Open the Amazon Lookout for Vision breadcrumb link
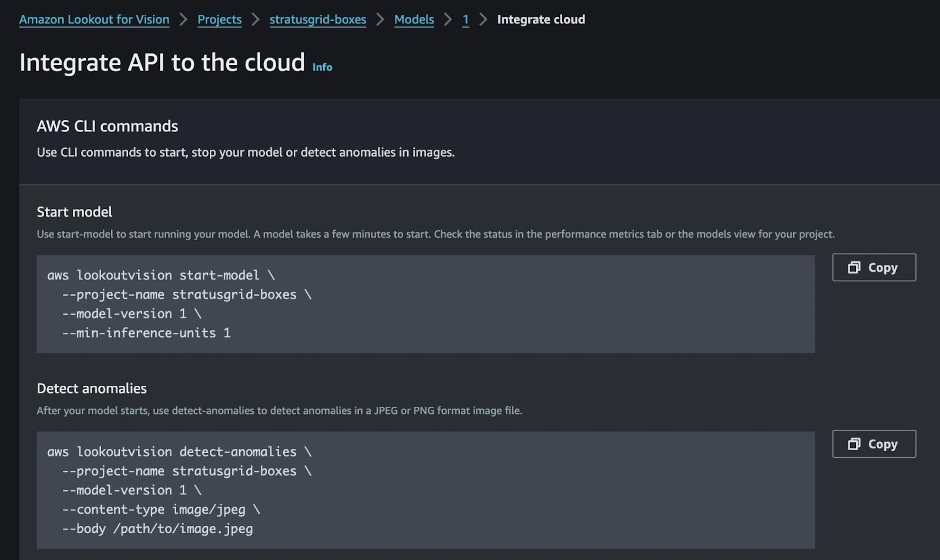The height and width of the screenshot is (560, 940). 94,19
